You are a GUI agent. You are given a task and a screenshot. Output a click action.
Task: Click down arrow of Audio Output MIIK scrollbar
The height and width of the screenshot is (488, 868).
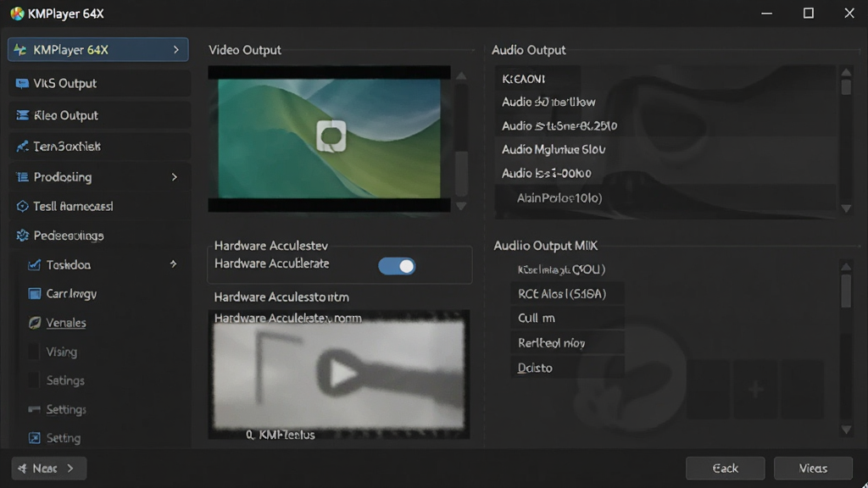tap(846, 430)
